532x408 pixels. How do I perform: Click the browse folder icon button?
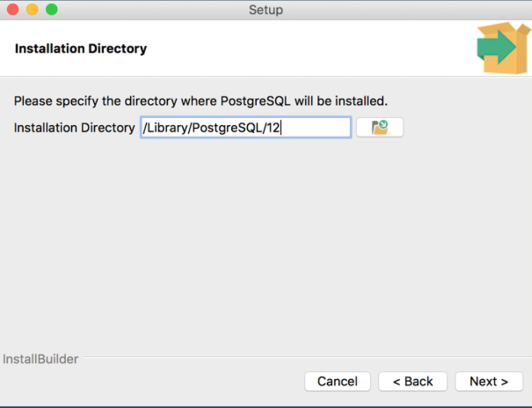(380, 128)
